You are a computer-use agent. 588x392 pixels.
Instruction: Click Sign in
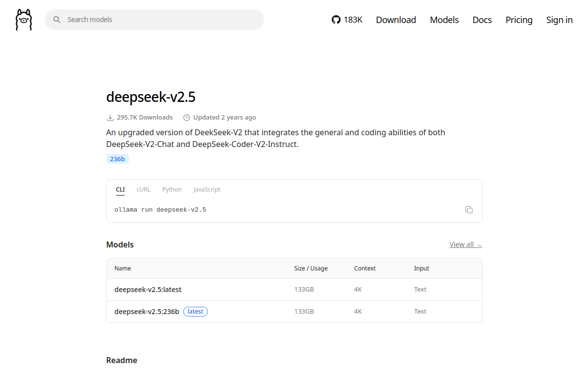point(560,20)
